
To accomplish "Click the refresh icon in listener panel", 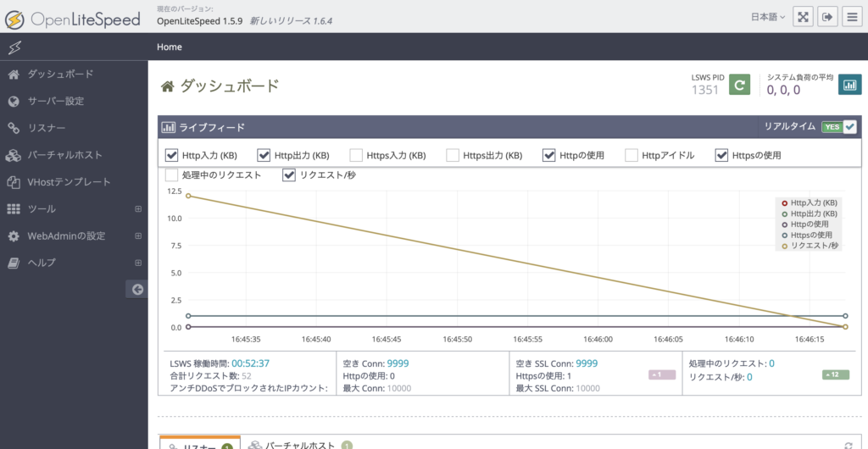I will coord(849,445).
